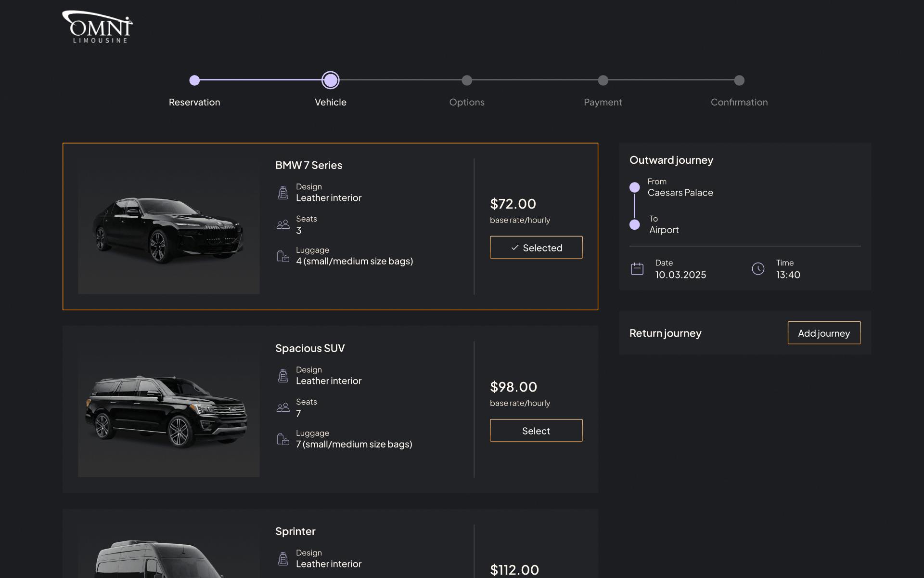Screen dimensions: 924x578
Task: Click the Options progress dot
Action: tap(467, 80)
